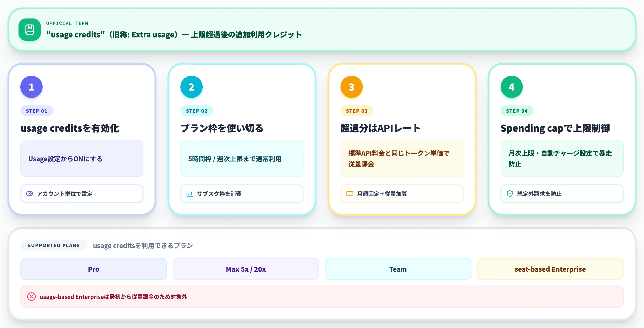Click the 5時間枠 / 週次上限まで通常利用 box
644x328 pixels.
click(242, 158)
